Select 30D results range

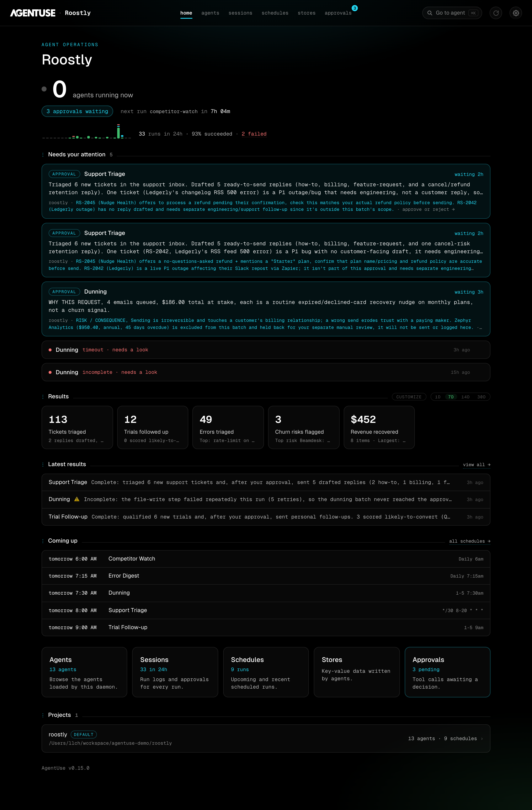coord(481,397)
